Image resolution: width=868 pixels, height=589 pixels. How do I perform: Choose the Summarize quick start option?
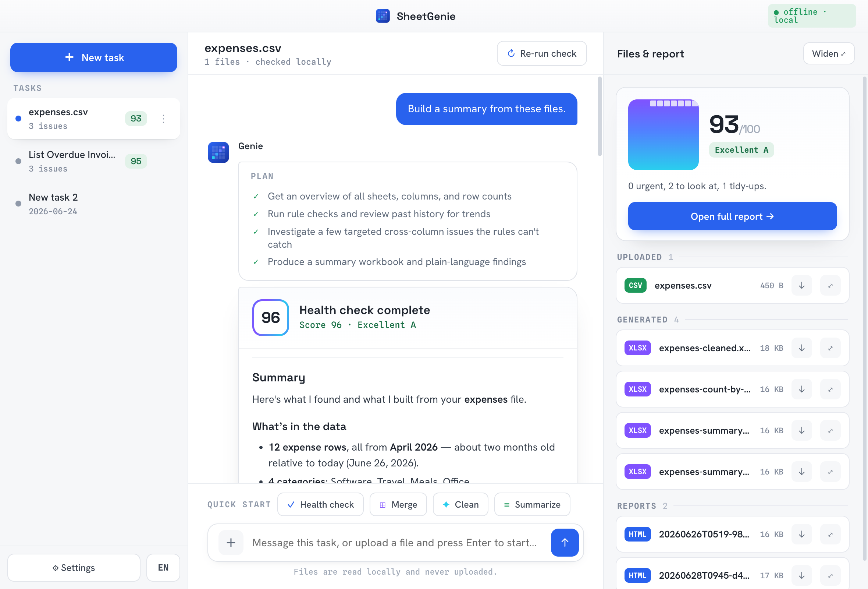pos(532,504)
